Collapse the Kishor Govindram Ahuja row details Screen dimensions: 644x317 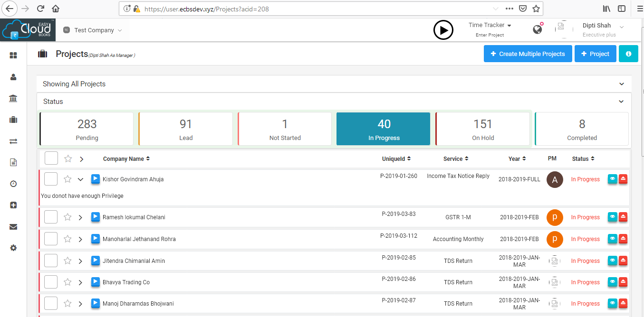click(80, 179)
